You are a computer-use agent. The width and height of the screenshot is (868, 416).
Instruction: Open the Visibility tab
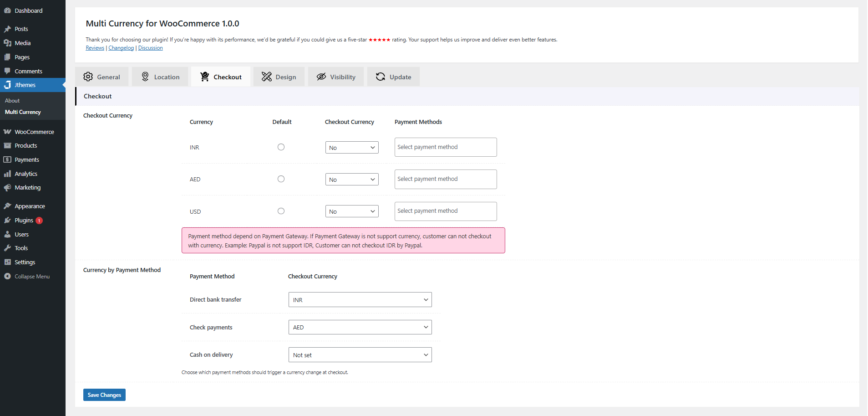tap(336, 77)
